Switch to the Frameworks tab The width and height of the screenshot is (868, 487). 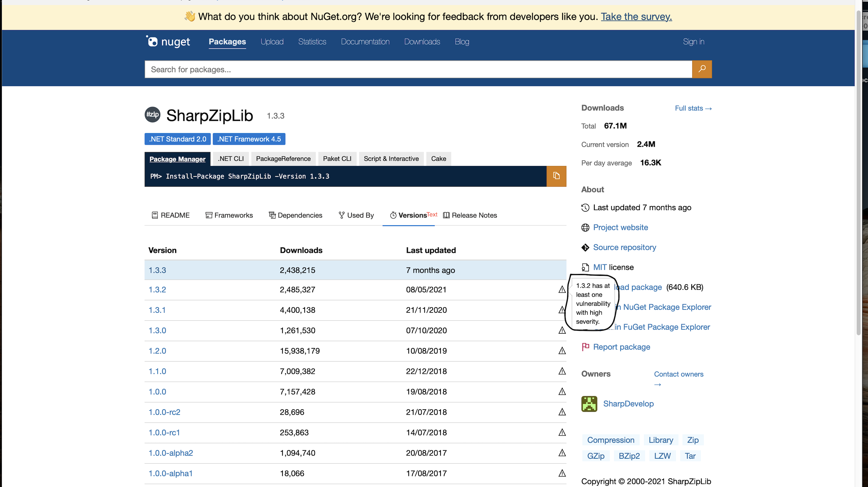[x=229, y=215]
